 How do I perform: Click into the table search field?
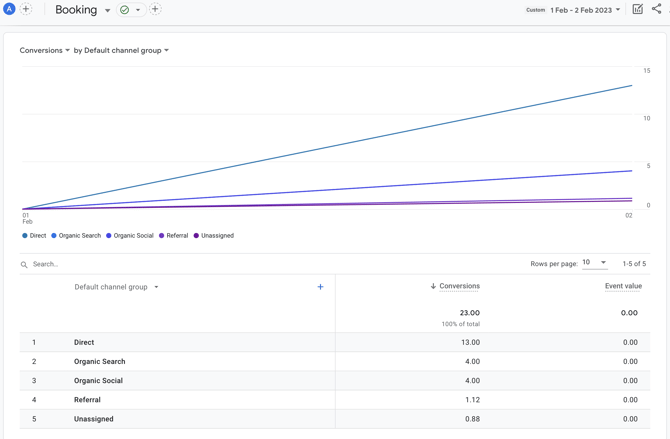pyautogui.click(x=150, y=265)
